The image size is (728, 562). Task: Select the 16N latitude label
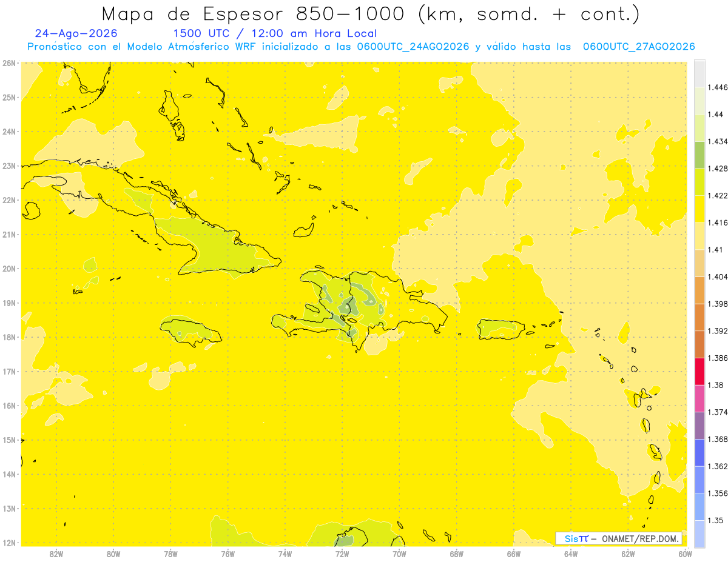coord(9,406)
